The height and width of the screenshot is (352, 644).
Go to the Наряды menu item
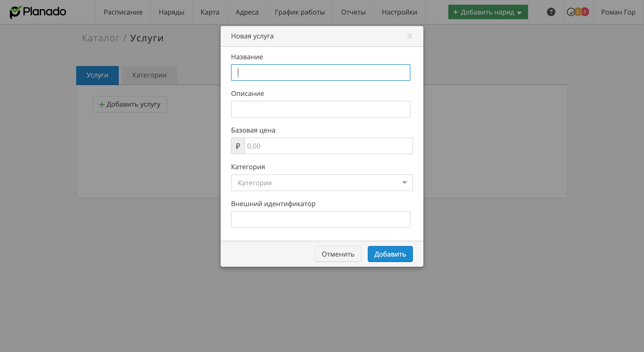coord(172,12)
